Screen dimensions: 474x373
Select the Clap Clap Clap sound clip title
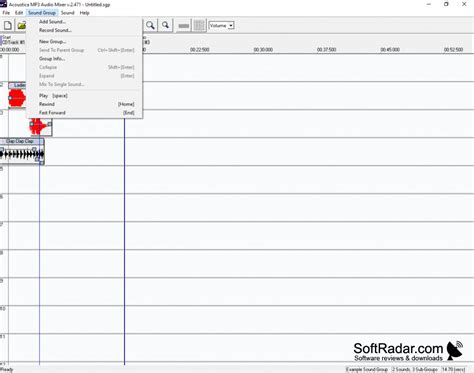point(21,141)
